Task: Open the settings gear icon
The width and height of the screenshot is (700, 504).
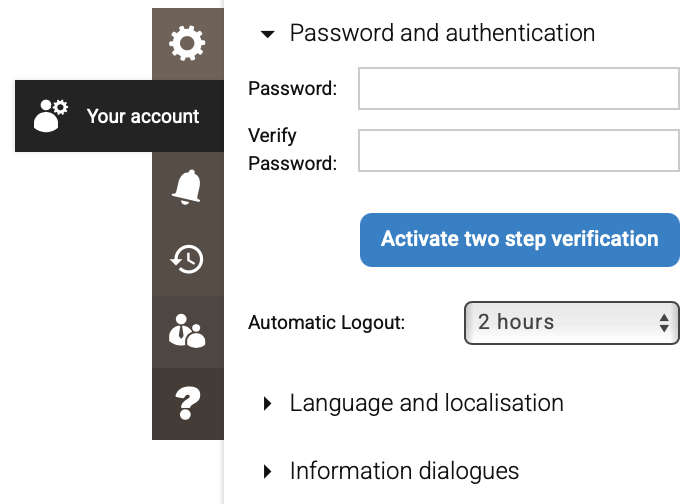Action: click(187, 42)
